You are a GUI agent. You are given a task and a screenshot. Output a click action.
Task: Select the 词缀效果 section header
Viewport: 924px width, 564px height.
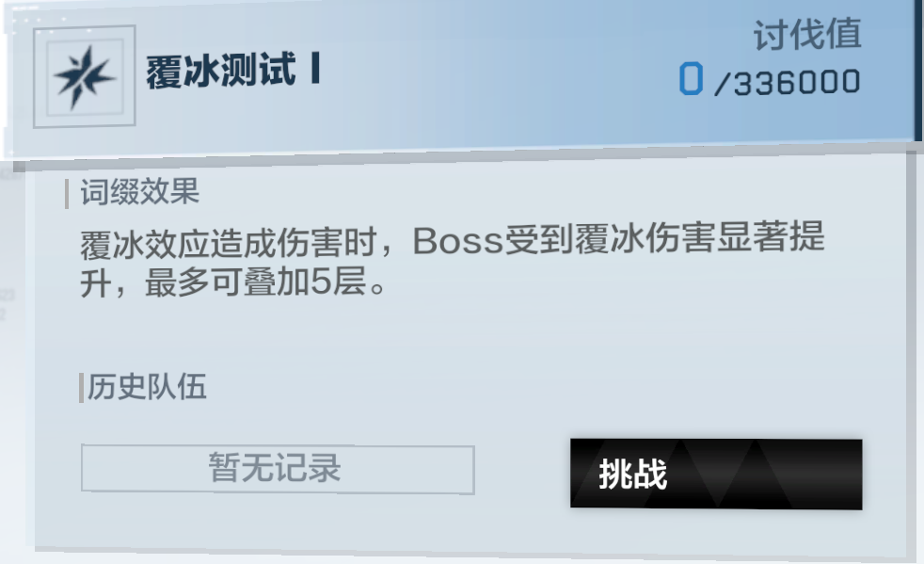click(139, 192)
